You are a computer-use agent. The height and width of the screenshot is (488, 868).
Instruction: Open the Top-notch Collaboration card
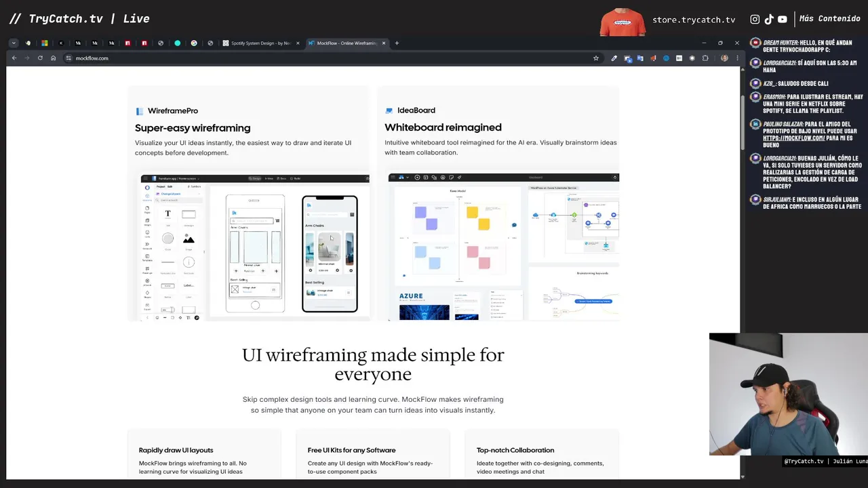pos(542,454)
